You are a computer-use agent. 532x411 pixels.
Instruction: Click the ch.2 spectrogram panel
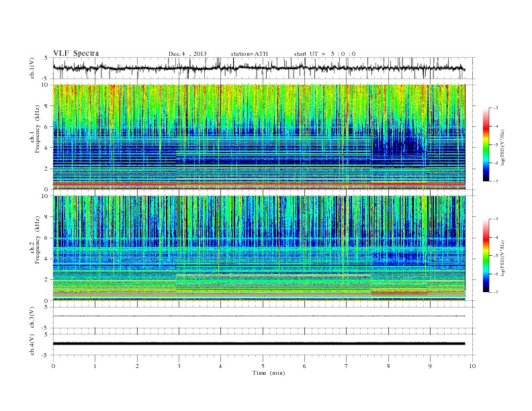point(259,248)
